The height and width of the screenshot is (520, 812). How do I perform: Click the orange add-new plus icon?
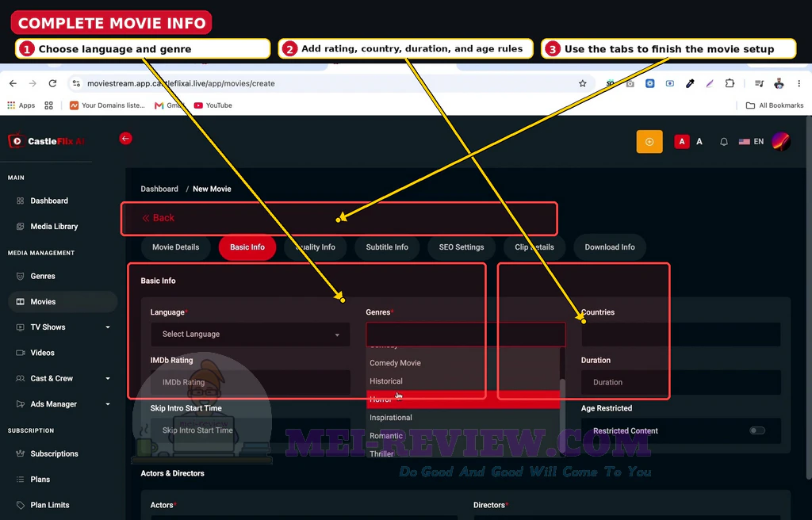click(x=649, y=141)
